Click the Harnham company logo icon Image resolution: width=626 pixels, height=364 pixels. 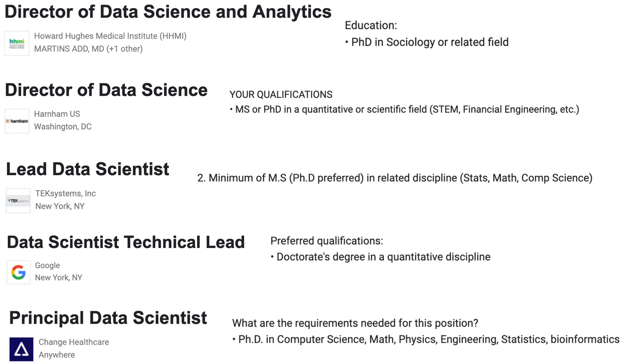click(17, 121)
